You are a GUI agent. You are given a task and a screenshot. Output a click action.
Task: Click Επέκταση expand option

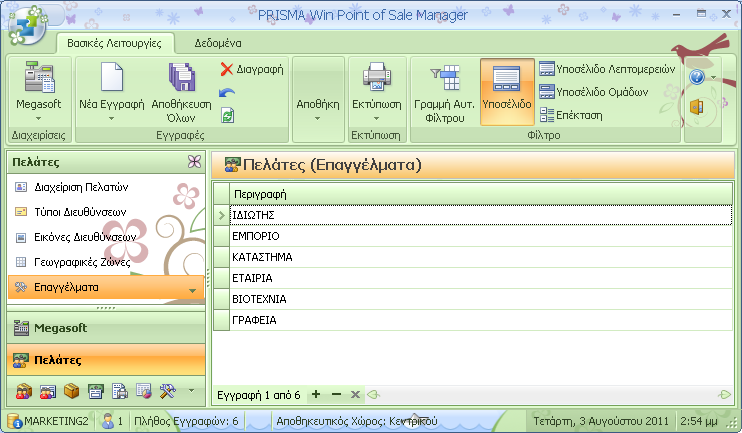pyautogui.click(x=571, y=115)
